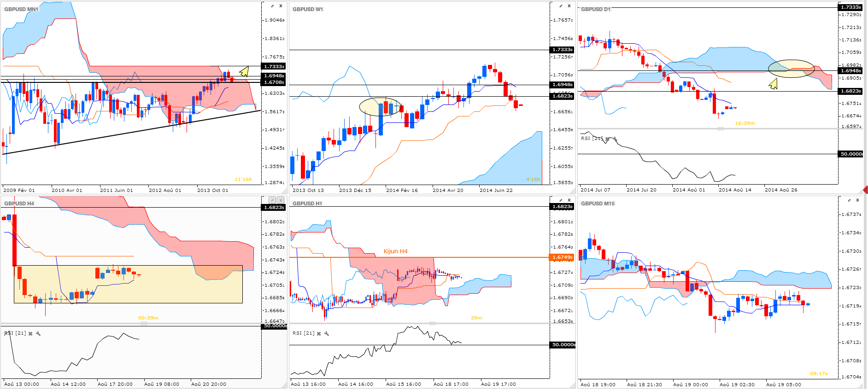This screenshot has height=389, width=868.
Task: Click the 50.0000 RSI level on H1 chart
Action: click(x=563, y=345)
